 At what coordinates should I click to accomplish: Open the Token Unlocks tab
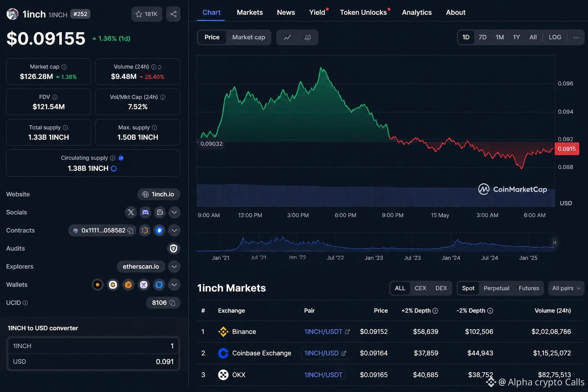click(x=363, y=13)
